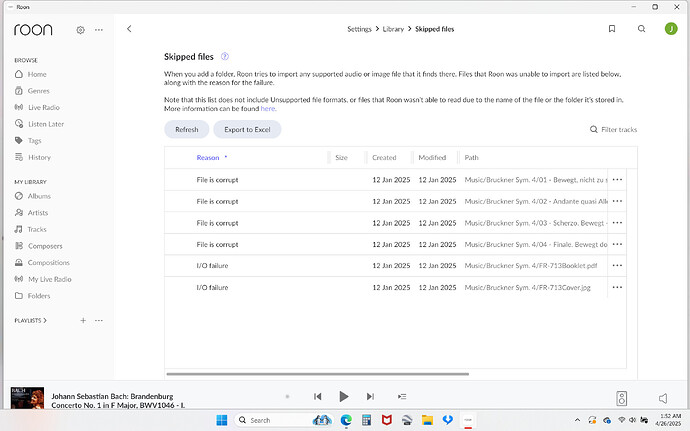The image size is (690, 431).
Task: Open help icon next to Skipped files
Action: (x=224, y=56)
